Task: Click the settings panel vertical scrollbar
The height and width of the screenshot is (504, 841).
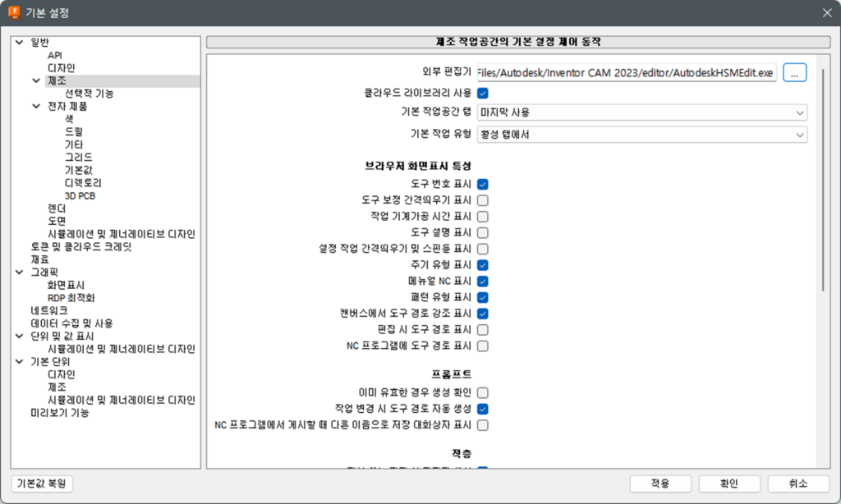Action: pyautogui.click(x=823, y=180)
